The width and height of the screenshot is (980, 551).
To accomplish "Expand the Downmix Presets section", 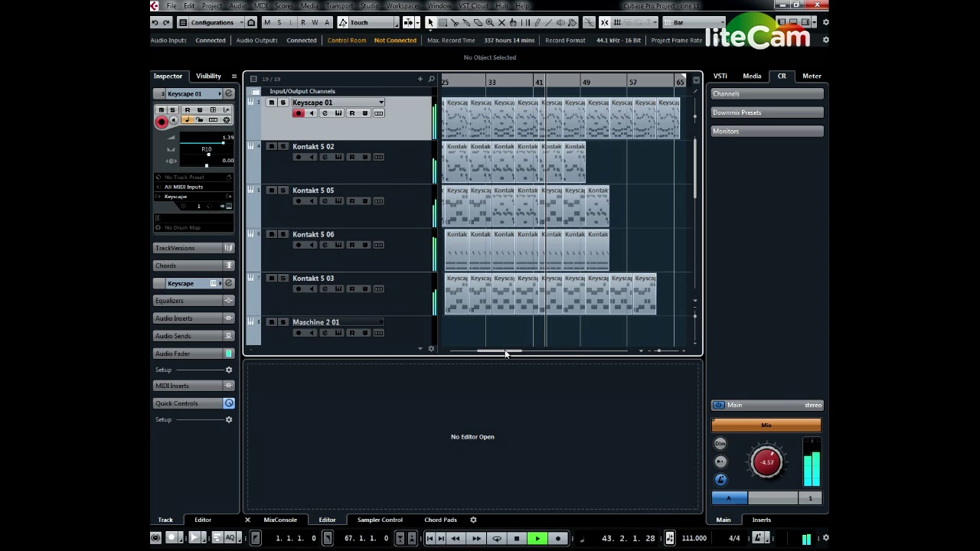I will click(767, 112).
